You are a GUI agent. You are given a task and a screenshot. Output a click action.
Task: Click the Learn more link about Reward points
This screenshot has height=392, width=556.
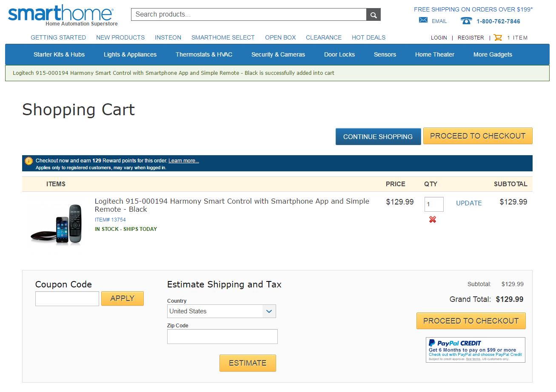(184, 161)
